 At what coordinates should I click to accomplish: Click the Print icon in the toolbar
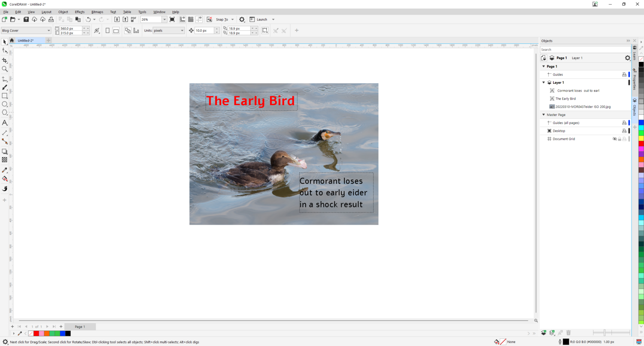click(51, 20)
